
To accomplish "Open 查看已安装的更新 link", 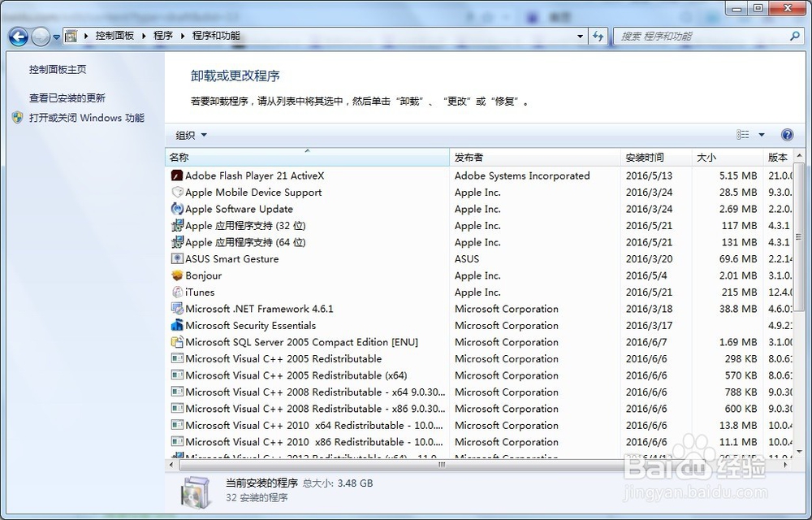I will pyautogui.click(x=67, y=97).
